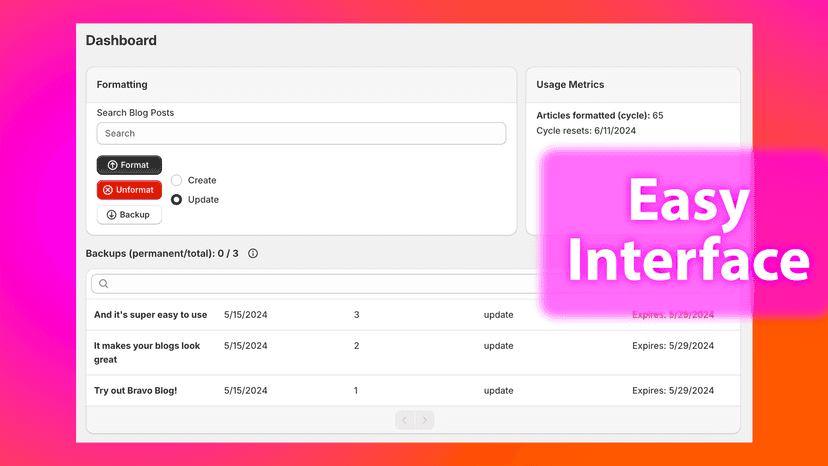Click the 'Search Blog Posts' label
Screen dimensions: 828x466
click(x=135, y=113)
